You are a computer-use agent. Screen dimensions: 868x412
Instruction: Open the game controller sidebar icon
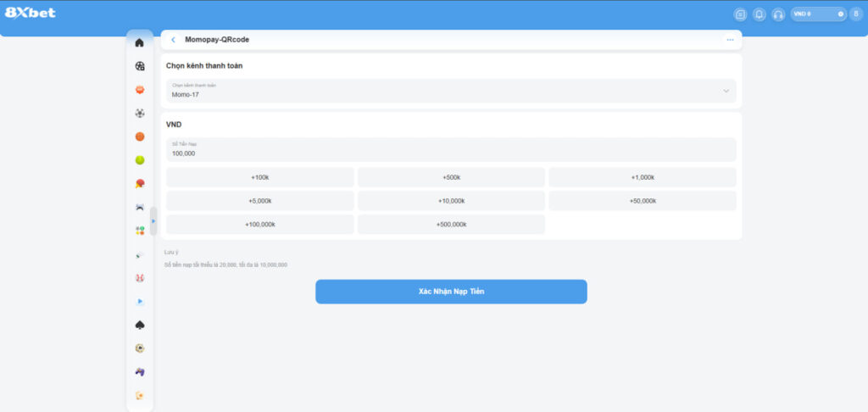point(140,207)
